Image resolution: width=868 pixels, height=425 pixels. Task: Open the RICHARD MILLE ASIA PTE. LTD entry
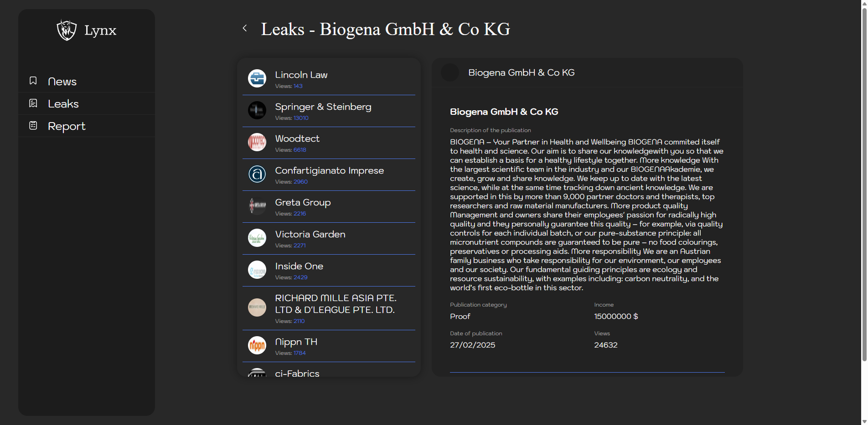[x=336, y=304]
